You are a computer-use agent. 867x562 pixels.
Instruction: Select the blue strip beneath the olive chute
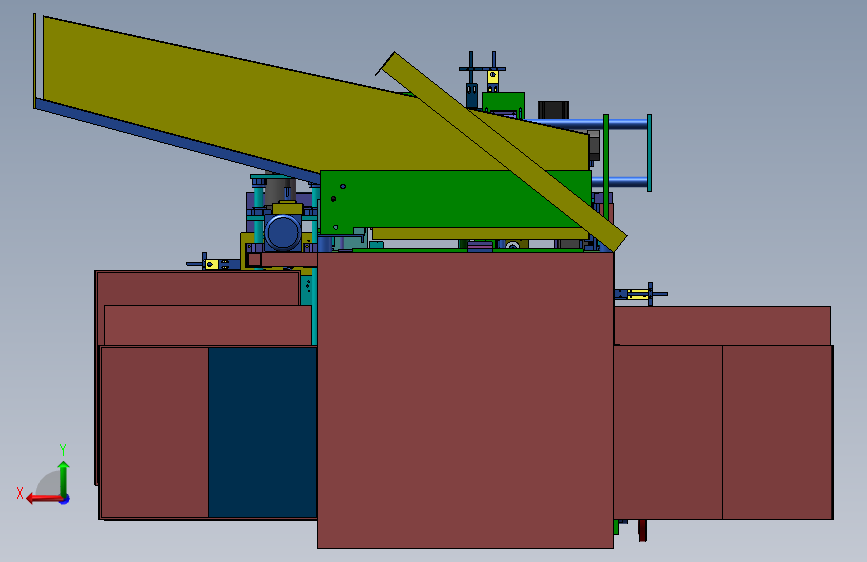click(177, 143)
